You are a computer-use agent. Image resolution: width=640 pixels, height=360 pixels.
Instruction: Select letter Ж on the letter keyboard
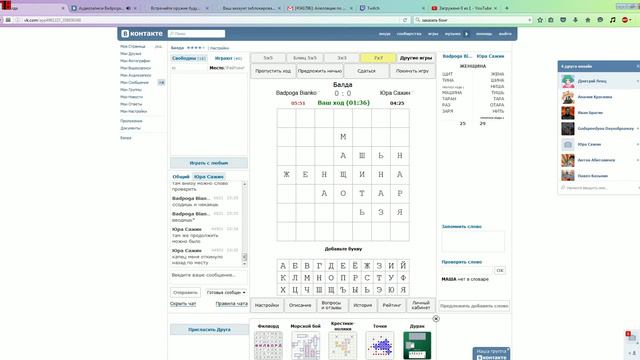[x=367, y=266]
